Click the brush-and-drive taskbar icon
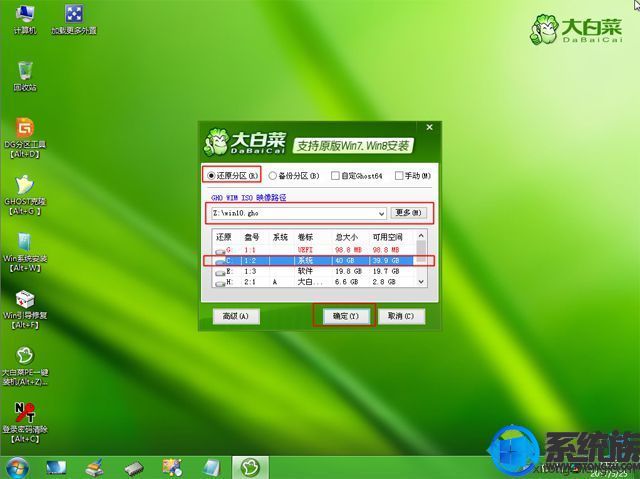640x479 pixels. [95, 468]
